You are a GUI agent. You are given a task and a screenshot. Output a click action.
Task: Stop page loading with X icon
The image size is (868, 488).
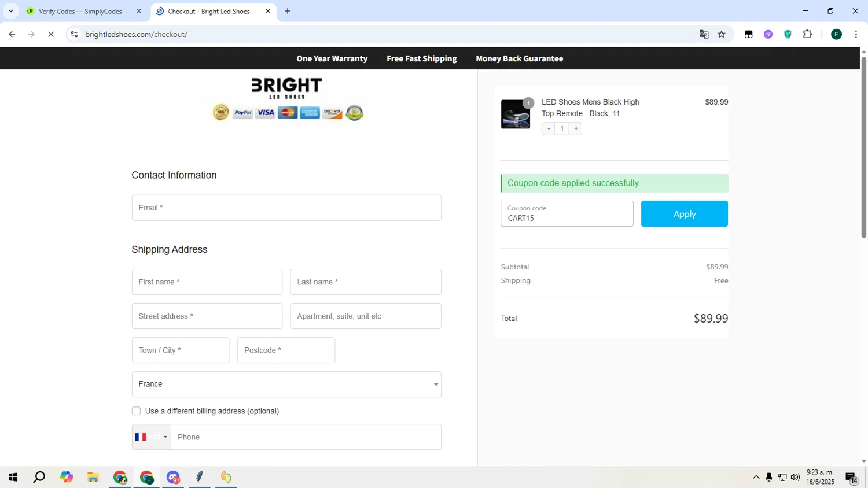click(51, 34)
